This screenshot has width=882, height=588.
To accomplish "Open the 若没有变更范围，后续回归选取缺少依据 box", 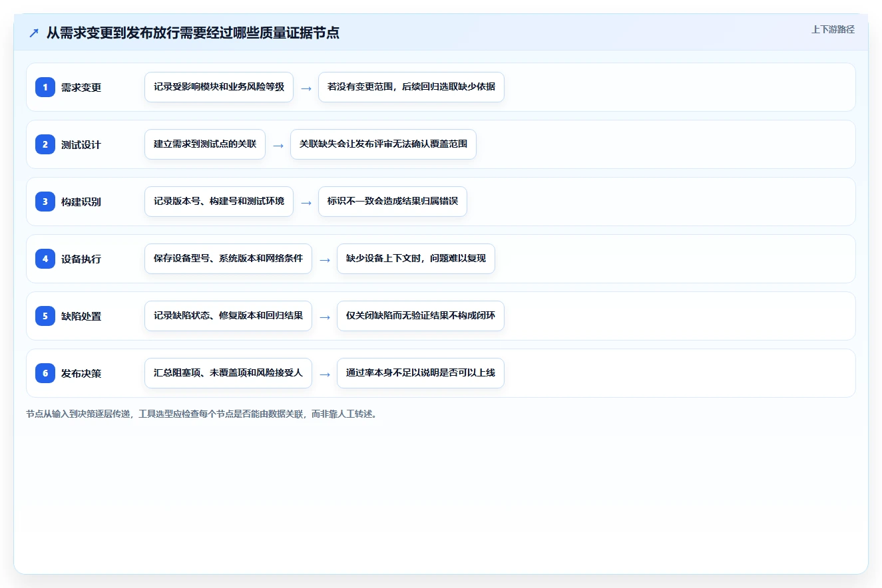I will [x=411, y=87].
